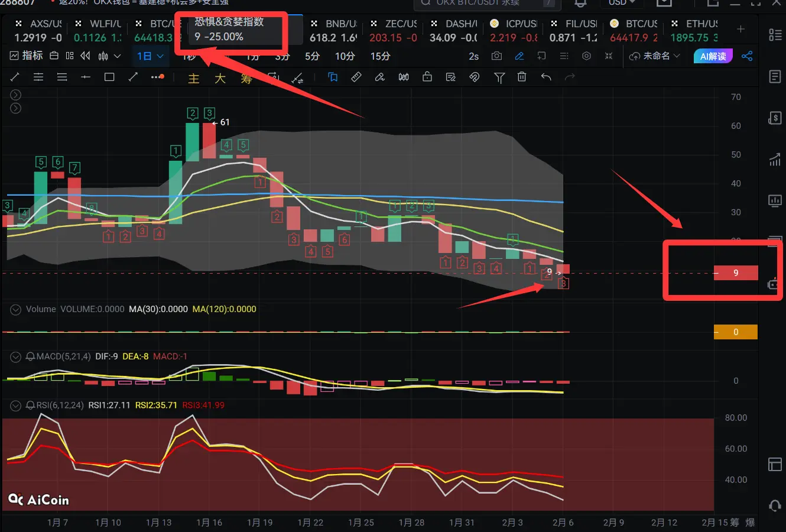Toggle the lock drawings icon

point(427,77)
